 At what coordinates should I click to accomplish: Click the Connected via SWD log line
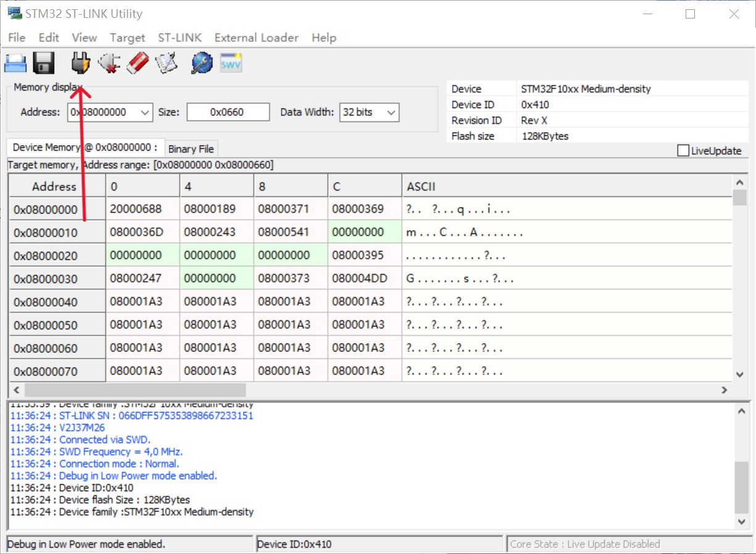pyautogui.click(x=80, y=440)
